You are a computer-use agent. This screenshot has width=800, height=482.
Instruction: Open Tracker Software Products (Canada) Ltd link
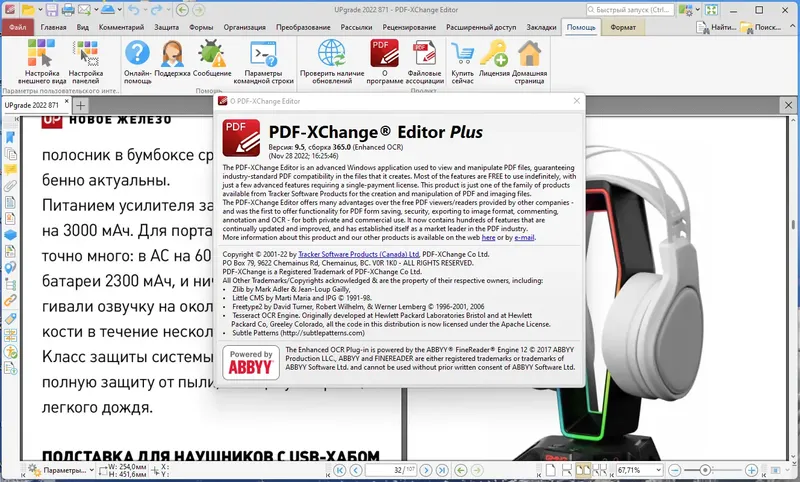[359, 254]
